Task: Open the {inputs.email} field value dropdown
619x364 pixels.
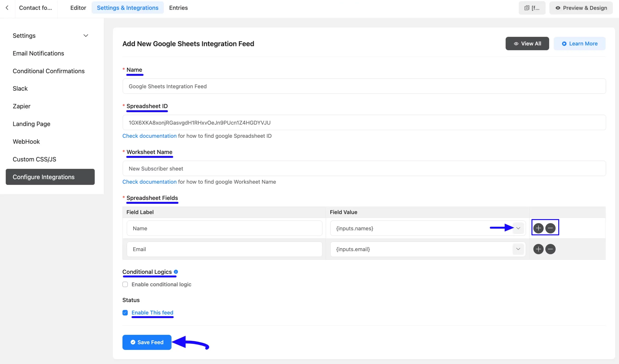Action: click(518, 249)
